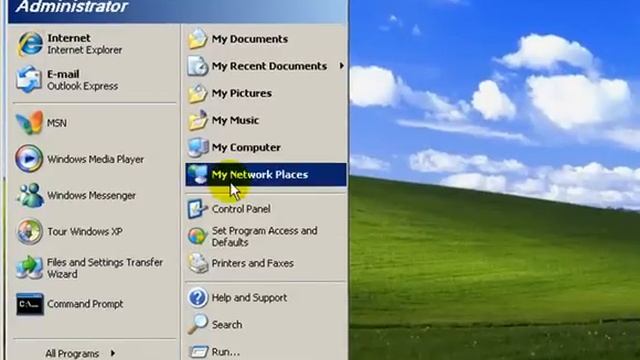
Task: Click the "Tour Windows XP" text
Action: pos(84,231)
